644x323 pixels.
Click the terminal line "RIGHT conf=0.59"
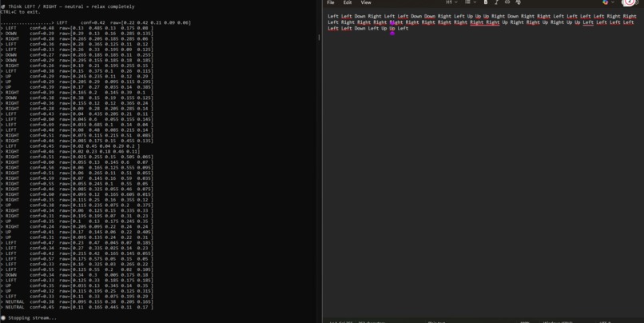tap(77, 178)
